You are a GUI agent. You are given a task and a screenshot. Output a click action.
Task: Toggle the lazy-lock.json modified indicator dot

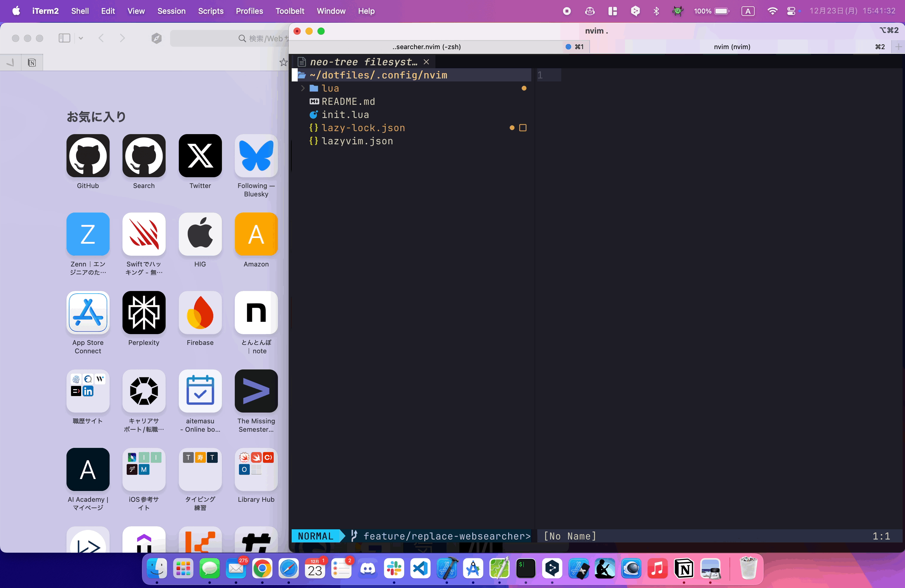coord(512,127)
